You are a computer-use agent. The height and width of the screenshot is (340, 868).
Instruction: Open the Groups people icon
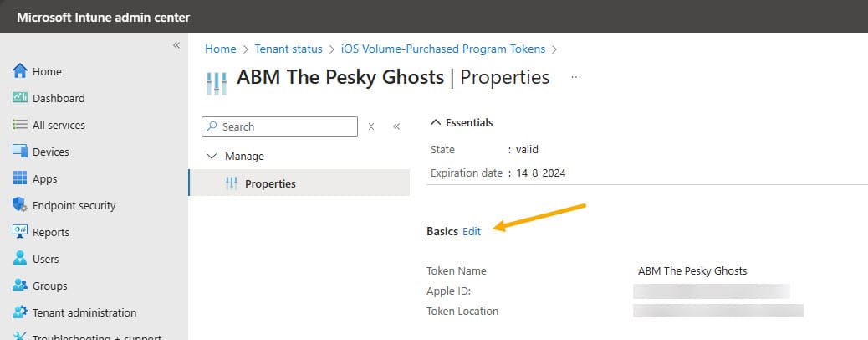click(x=20, y=285)
